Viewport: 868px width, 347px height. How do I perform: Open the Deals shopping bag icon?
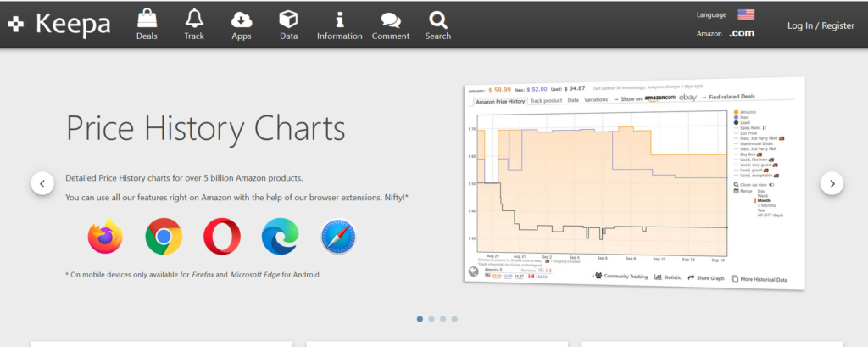tap(147, 19)
